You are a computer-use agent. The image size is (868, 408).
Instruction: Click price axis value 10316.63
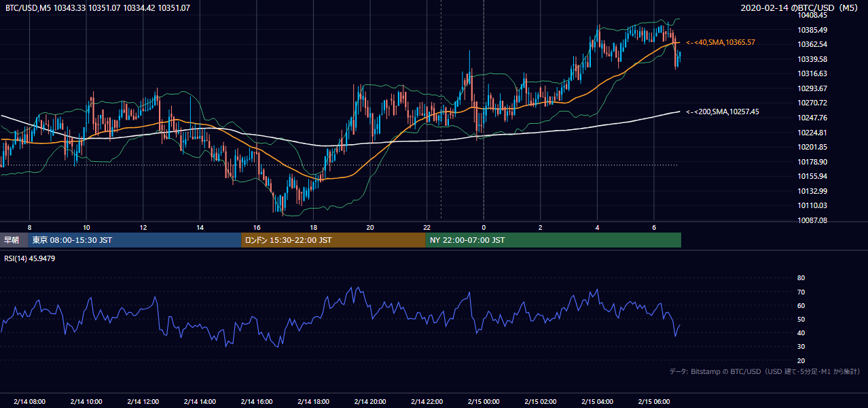pyautogui.click(x=812, y=73)
